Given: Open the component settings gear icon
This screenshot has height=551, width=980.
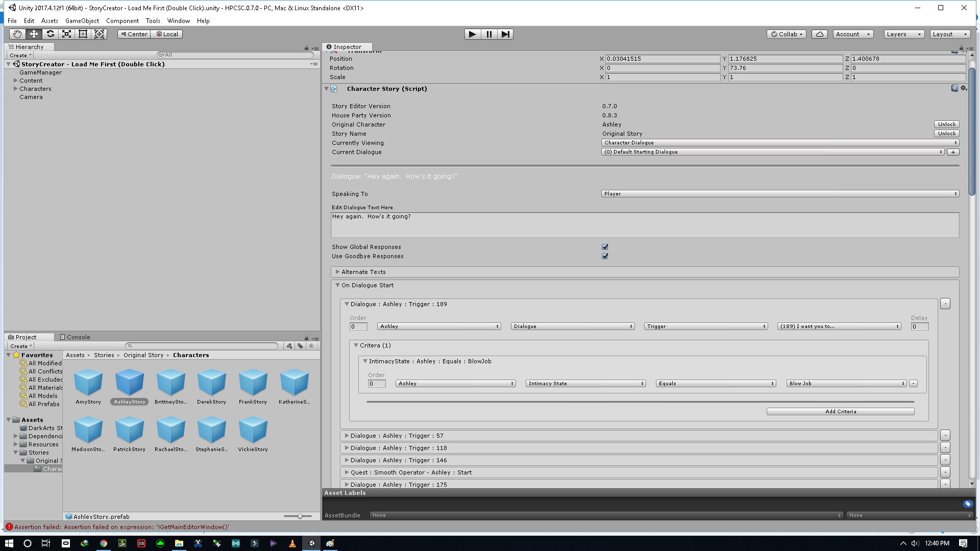Looking at the screenshot, I should tap(963, 89).
